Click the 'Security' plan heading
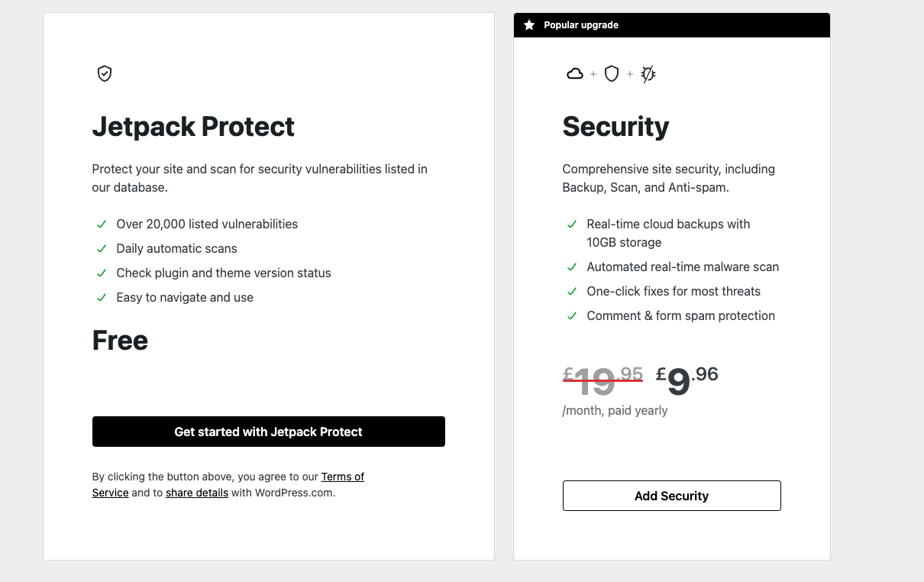This screenshot has width=924, height=582. pos(615,127)
